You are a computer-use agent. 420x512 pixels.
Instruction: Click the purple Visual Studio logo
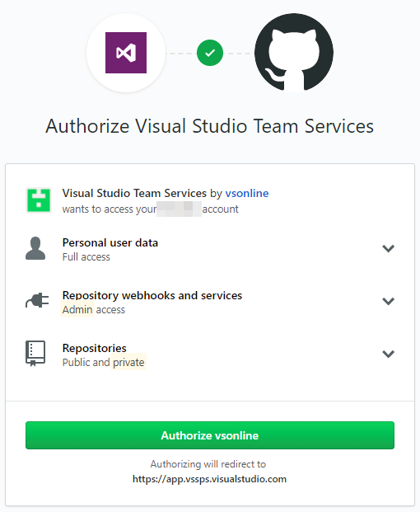[x=126, y=53]
